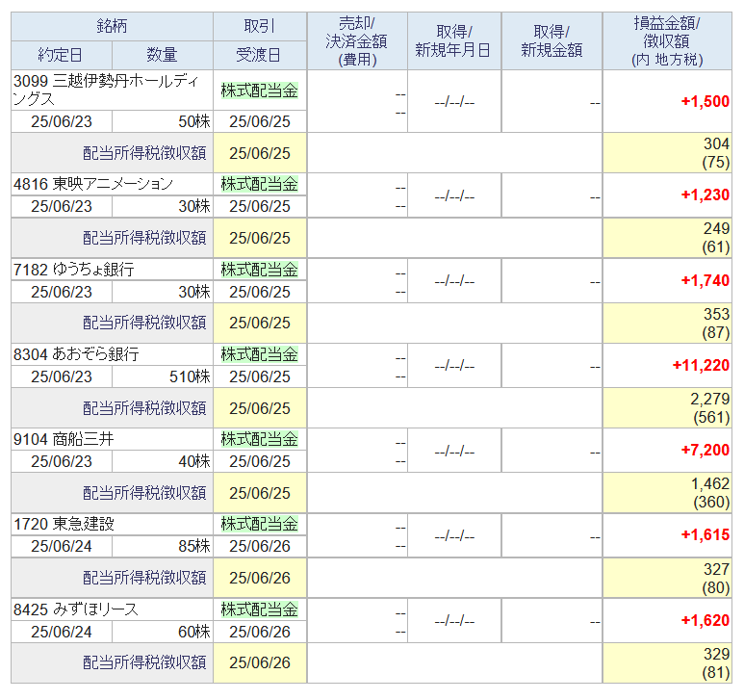Select 3099 三越伊勢丹ホールディングス stock name

point(106,91)
